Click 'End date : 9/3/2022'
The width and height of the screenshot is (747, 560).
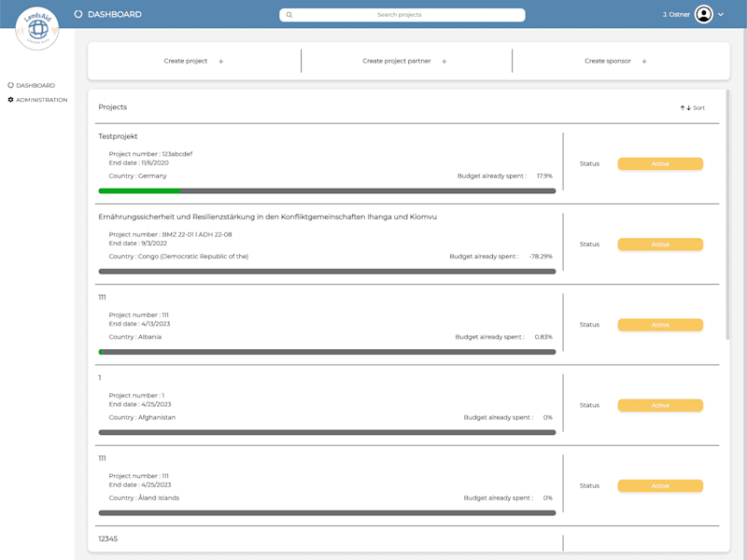[x=137, y=244]
